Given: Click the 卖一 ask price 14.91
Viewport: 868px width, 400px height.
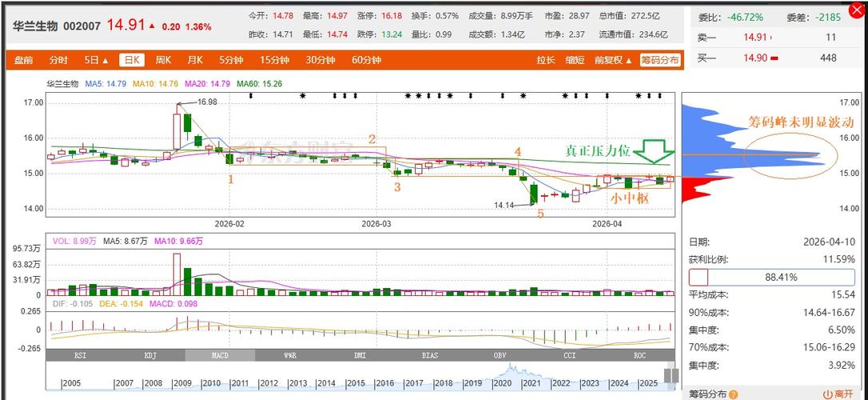Looking at the screenshot, I should pyautogui.click(x=755, y=38).
